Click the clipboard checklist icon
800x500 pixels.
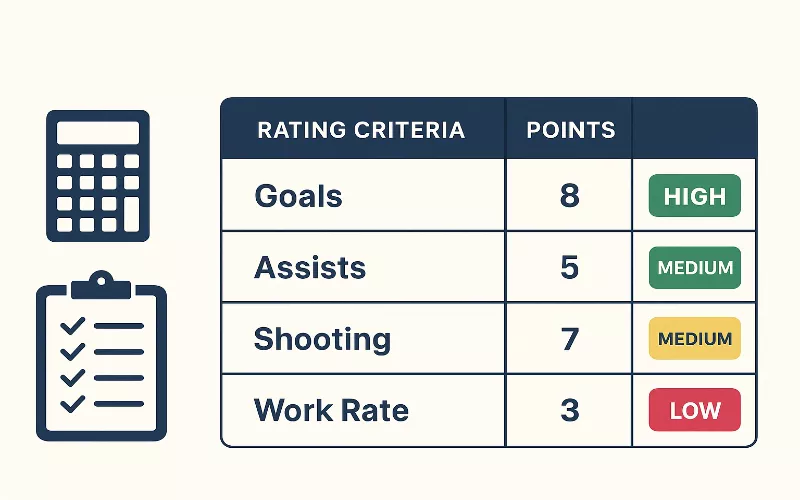click(x=101, y=358)
